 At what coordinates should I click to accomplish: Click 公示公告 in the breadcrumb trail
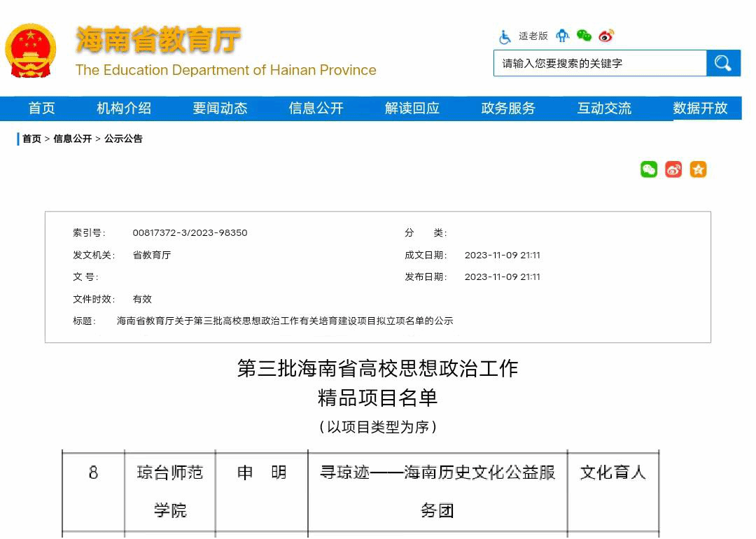(x=123, y=139)
